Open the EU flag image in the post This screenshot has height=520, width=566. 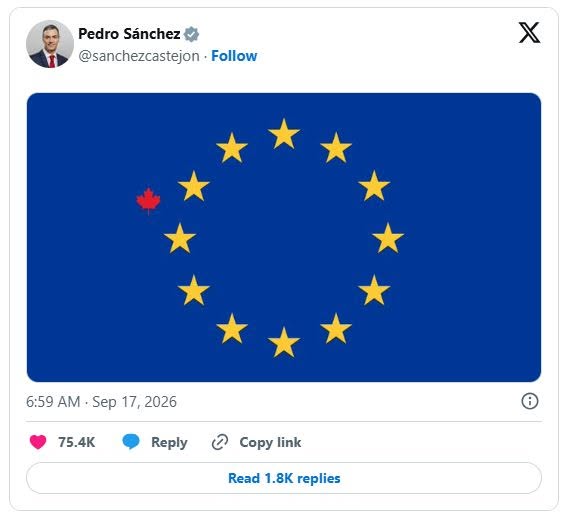coord(284,237)
